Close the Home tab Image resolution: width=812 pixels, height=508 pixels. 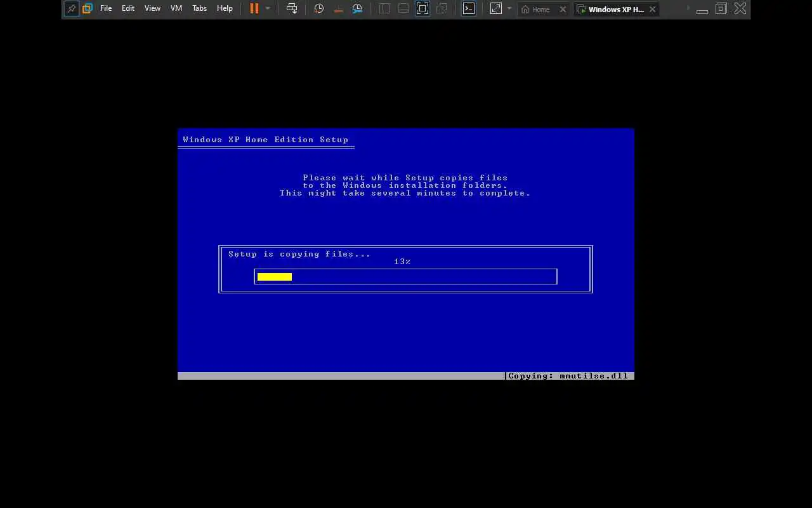(x=563, y=10)
